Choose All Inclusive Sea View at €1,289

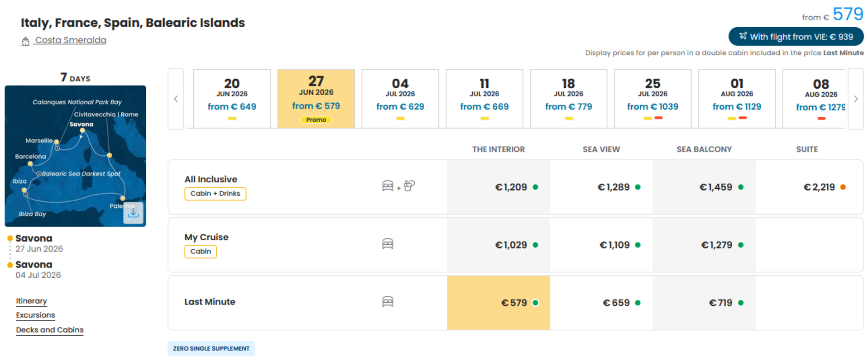click(x=601, y=187)
